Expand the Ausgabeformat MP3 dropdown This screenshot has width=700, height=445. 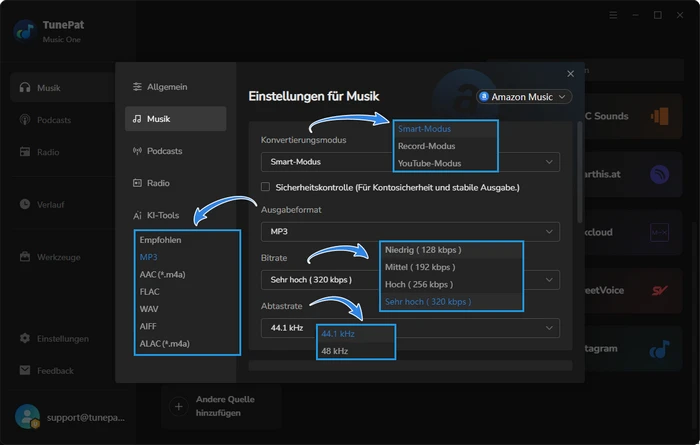410,232
